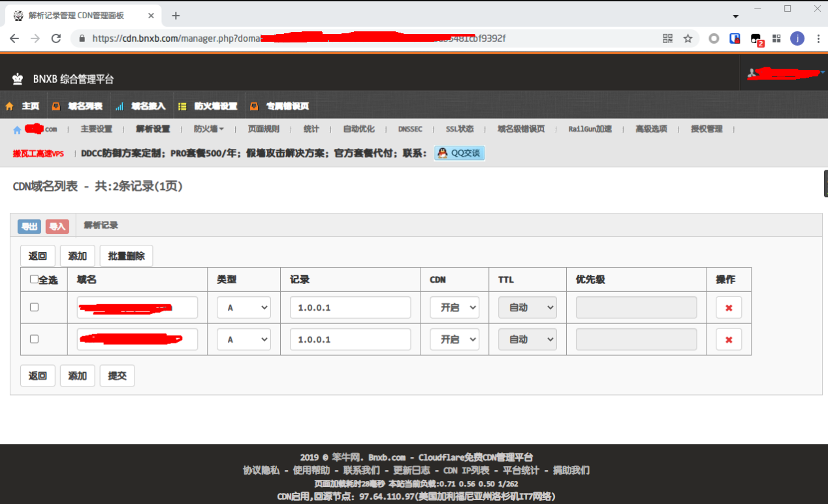Delete the first record with red X
This screenshot has height=504, width=828.
click(x=728, y=307)
